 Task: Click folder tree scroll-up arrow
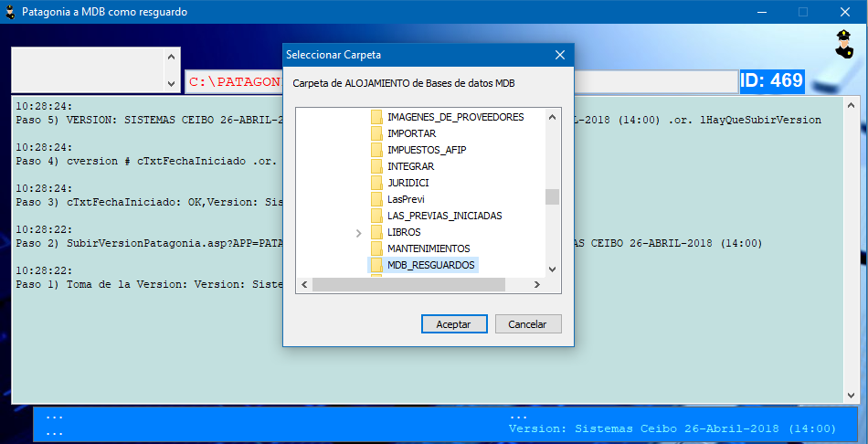(x=552, y=117)
